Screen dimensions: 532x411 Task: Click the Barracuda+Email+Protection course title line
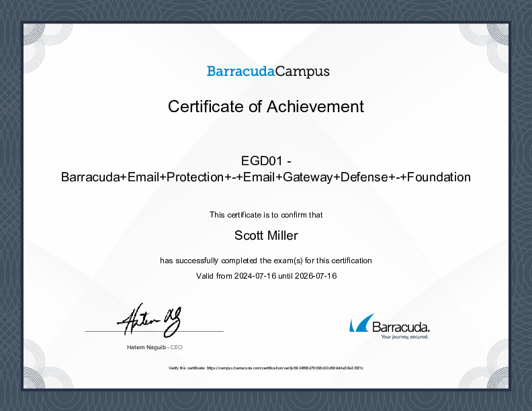click(266, 177)
